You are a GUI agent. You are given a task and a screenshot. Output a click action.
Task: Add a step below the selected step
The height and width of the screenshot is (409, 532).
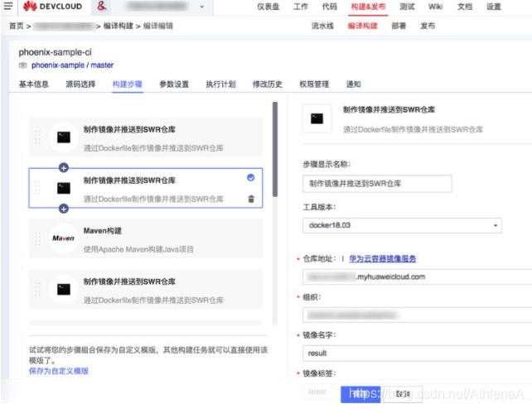tap(64, 209)
